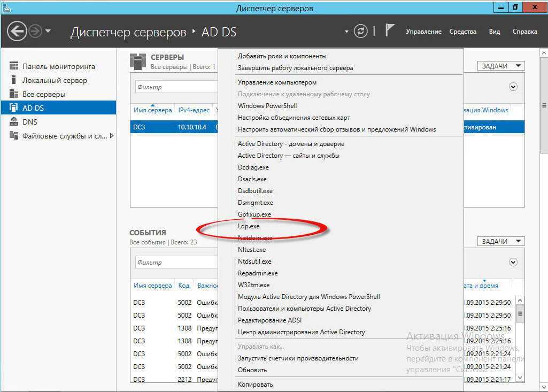Sort events by Код column
The image size is (548, 392).
(184, 286)
